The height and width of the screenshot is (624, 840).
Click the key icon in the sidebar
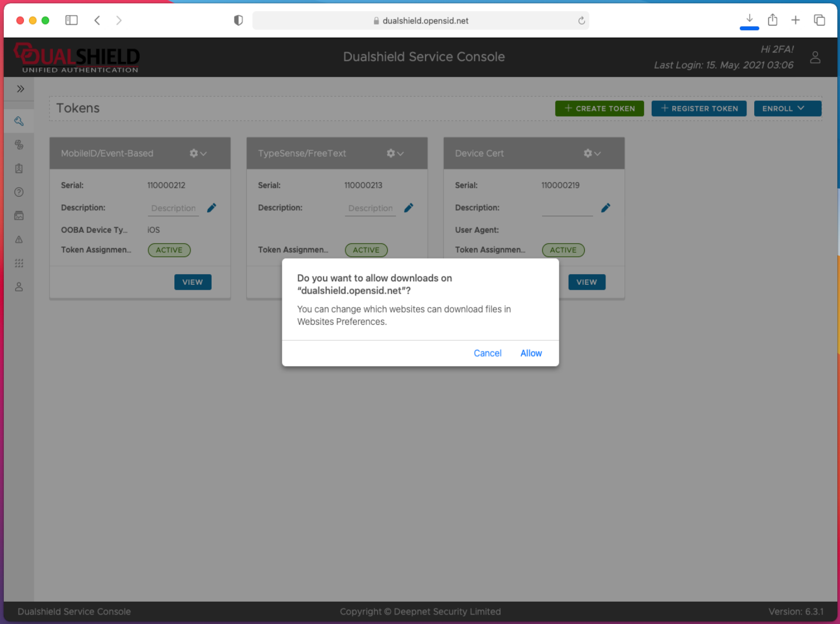pyautogui.click(x=19, y=121)
